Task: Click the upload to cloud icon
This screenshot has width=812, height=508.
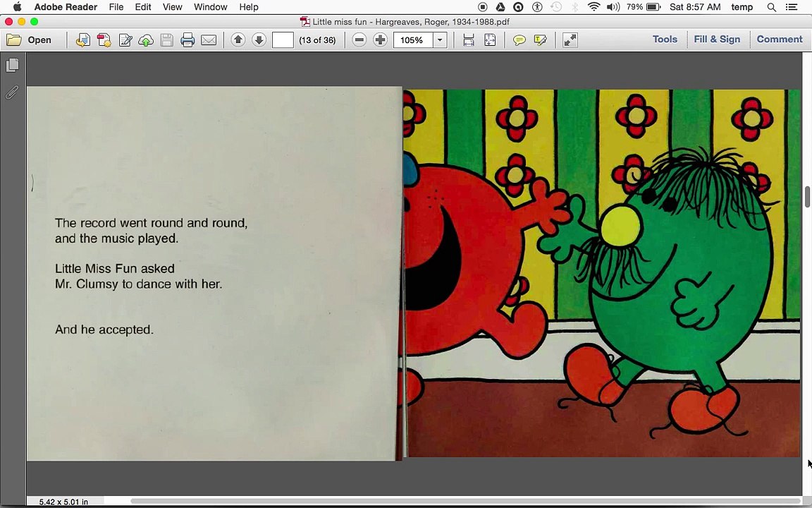Action: point(146,40)
